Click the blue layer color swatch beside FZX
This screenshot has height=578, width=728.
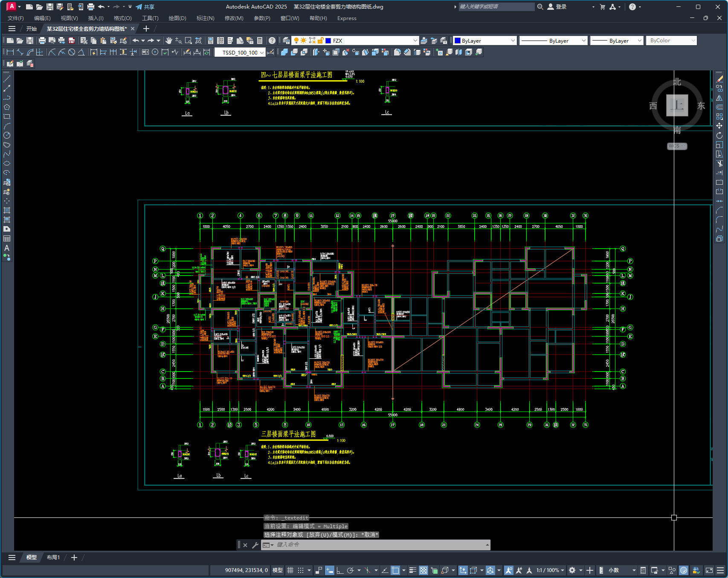pos(328,41)
